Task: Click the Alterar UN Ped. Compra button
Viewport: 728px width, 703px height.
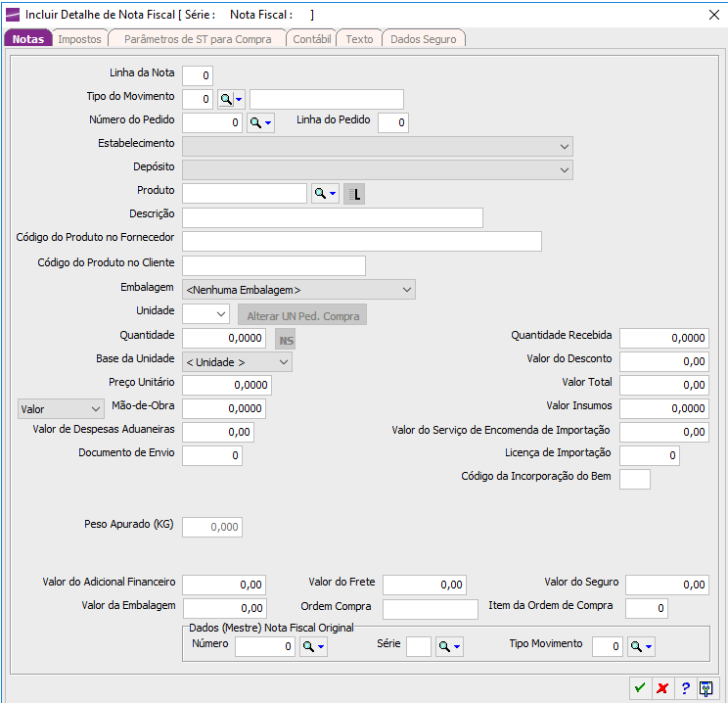Action: (x=302, y=316)
